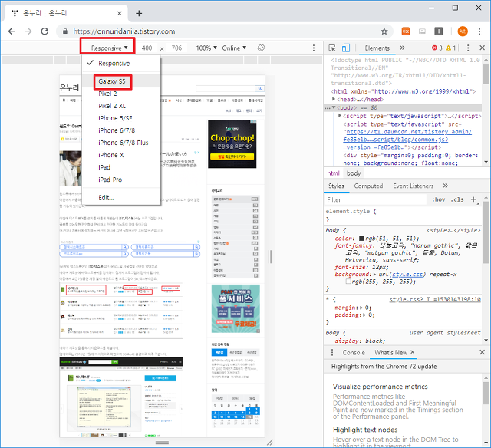491x448 pixels.
Task: Choose iPhone 6/7/8 Plus device
Action: [x=121, y=143]
